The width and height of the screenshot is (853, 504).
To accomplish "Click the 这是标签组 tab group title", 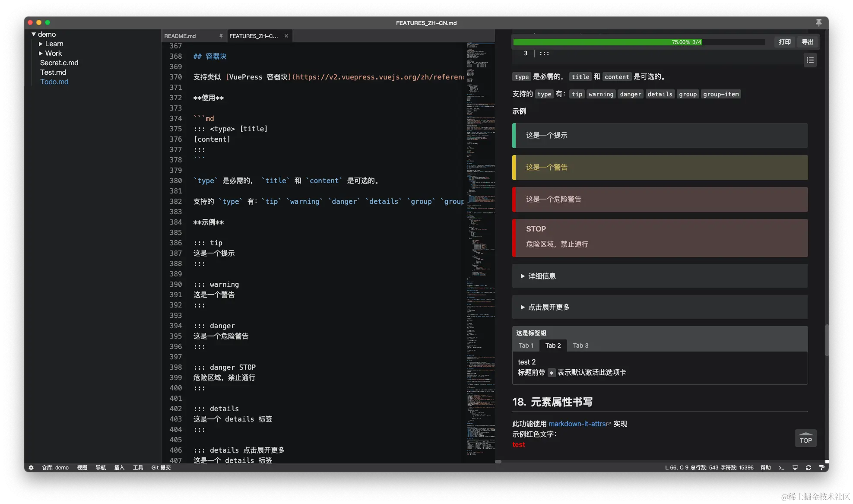I will pyautogui.click(x=531, y=333).
